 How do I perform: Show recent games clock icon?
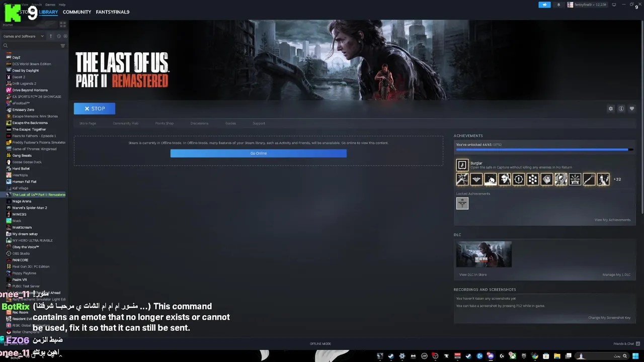[58, 36]
